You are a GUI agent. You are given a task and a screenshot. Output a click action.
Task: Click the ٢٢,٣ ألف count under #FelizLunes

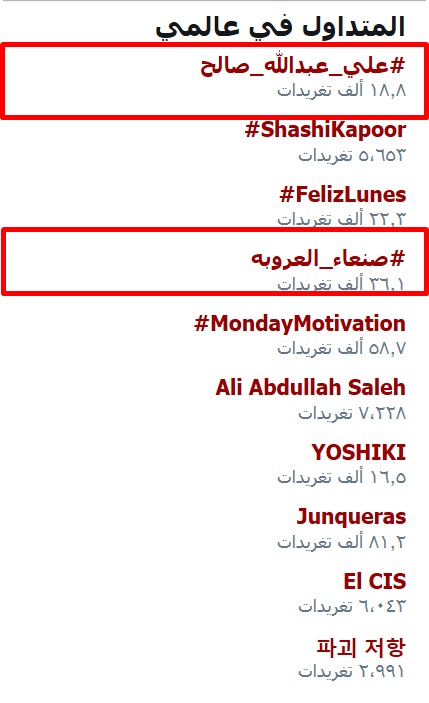(341, 219)
